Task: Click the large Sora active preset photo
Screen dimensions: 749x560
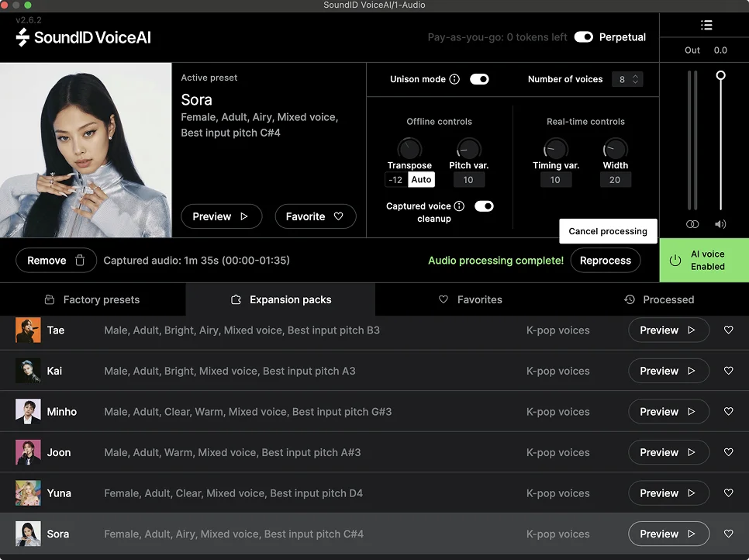Action: pyautogui.click(x=86, y=150)
